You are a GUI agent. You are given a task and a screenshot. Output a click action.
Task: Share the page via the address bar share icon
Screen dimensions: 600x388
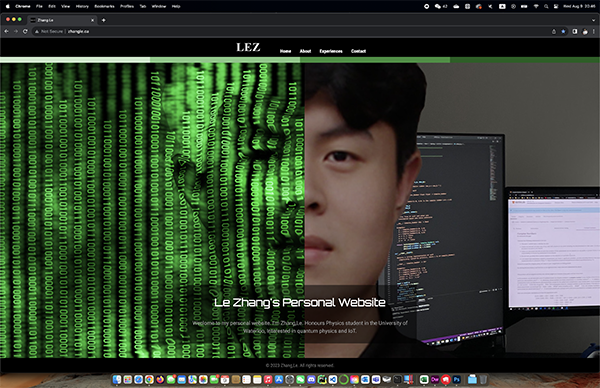(554, 31)
